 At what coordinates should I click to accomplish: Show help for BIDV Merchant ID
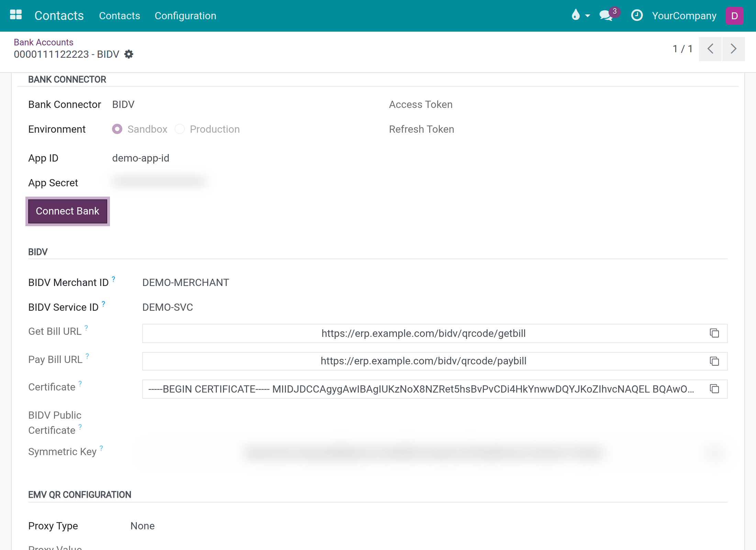[x=113, y=279]
